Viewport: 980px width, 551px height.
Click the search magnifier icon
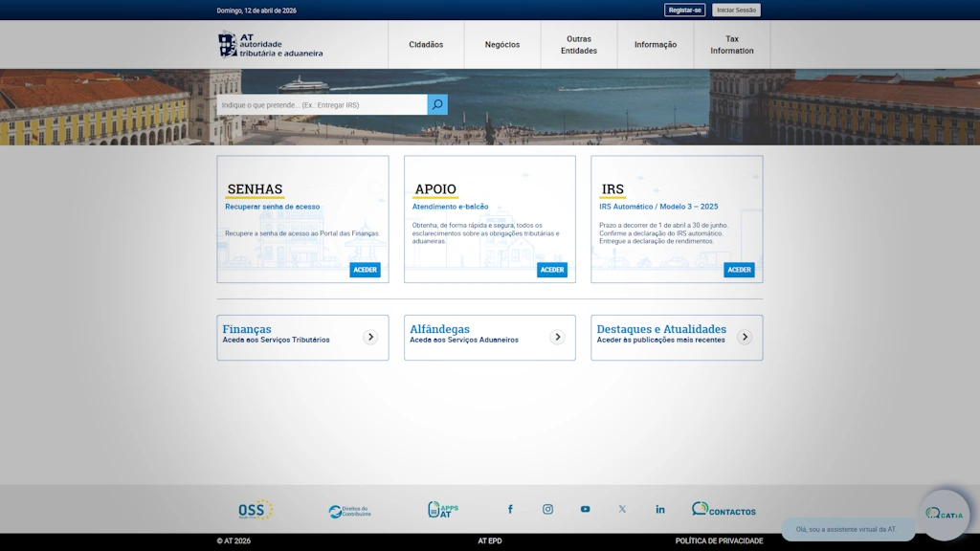pyautogui.click(x=437, y=104)
